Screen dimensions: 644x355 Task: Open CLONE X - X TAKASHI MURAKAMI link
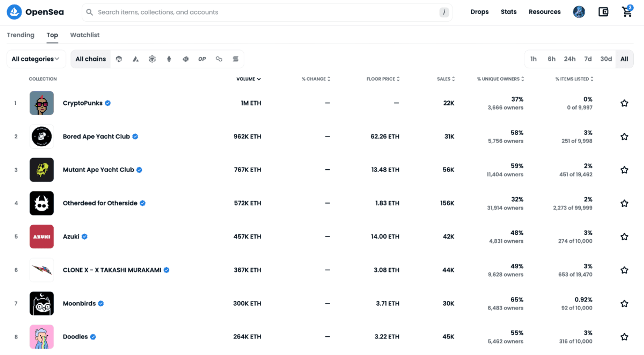[x=112, y=270]
